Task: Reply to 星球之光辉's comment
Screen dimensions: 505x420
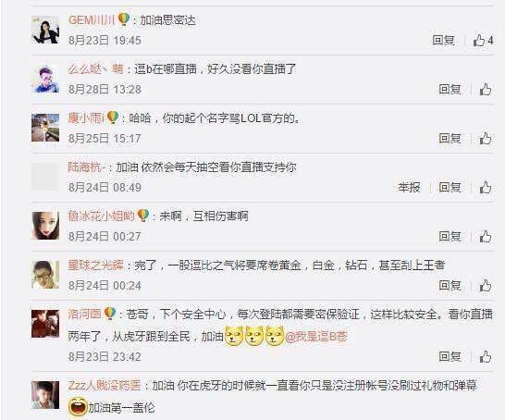Action: pyautogui.click(x=450, y=285)
